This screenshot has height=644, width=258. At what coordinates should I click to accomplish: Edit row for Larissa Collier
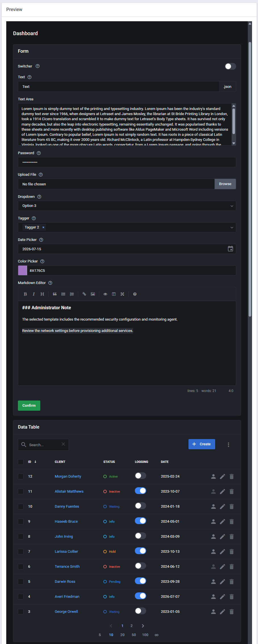click(223, 552)
